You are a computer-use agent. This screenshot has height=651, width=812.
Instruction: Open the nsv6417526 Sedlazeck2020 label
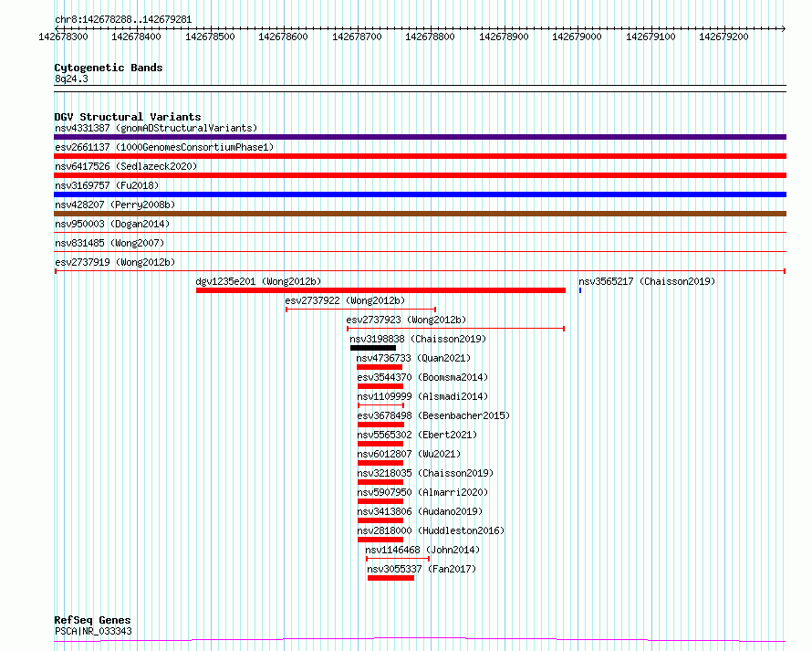tap(126, 166)
